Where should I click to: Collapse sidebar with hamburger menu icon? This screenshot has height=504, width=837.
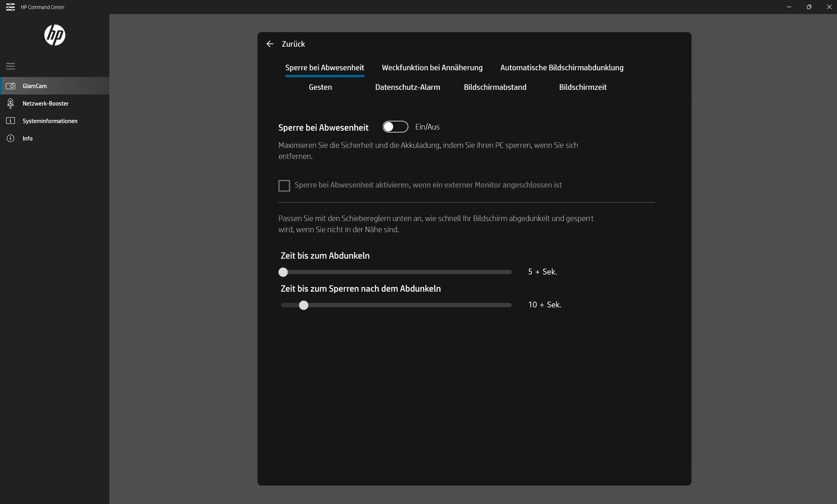(10, 66)
